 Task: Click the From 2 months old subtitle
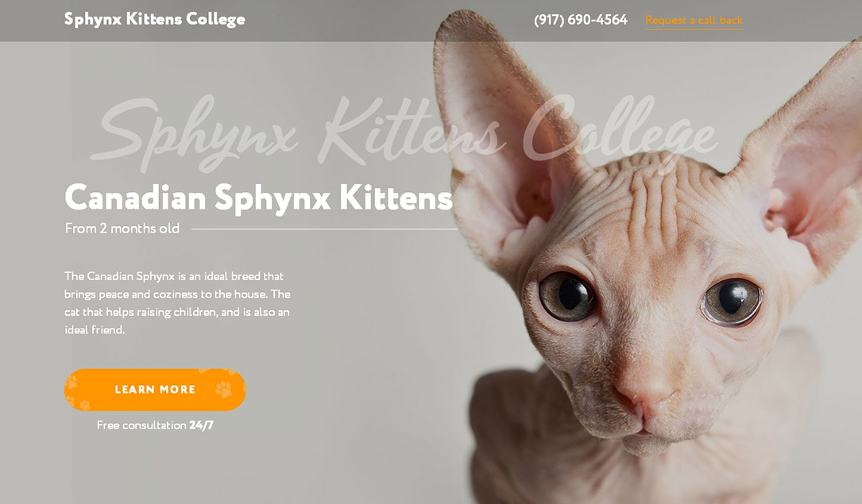(x=122, y=229)
